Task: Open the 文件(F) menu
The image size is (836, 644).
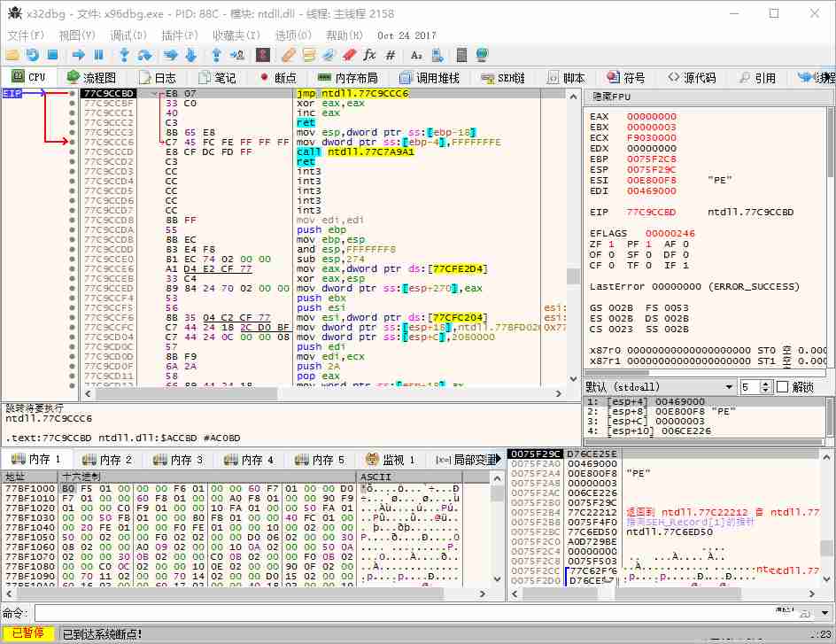Action: point(26,35)
